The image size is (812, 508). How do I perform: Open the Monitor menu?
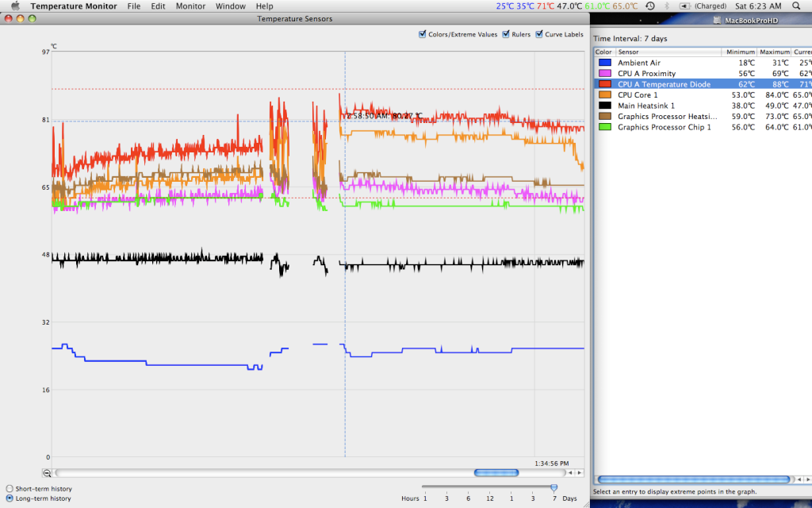pyautogui.click(x=190, y=6)
